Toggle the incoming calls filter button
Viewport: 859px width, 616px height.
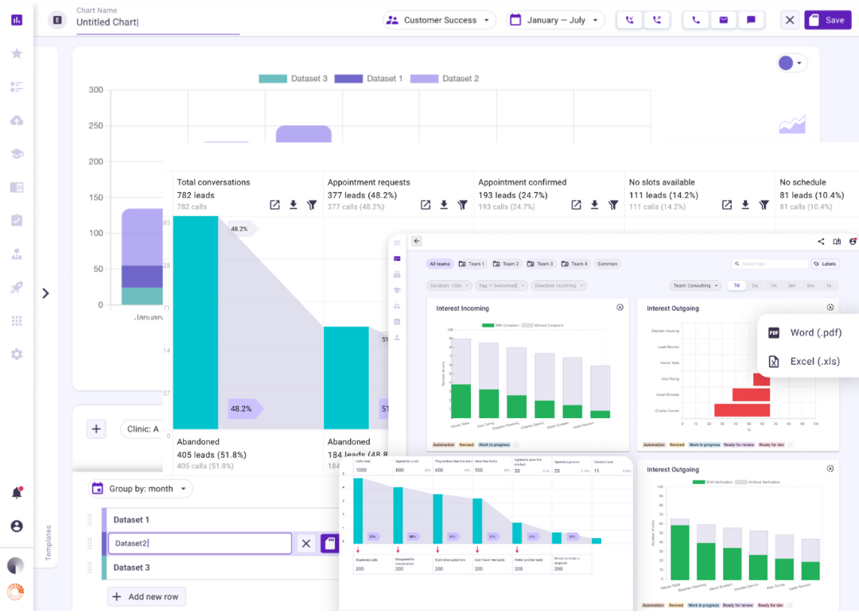pos(629,20)
